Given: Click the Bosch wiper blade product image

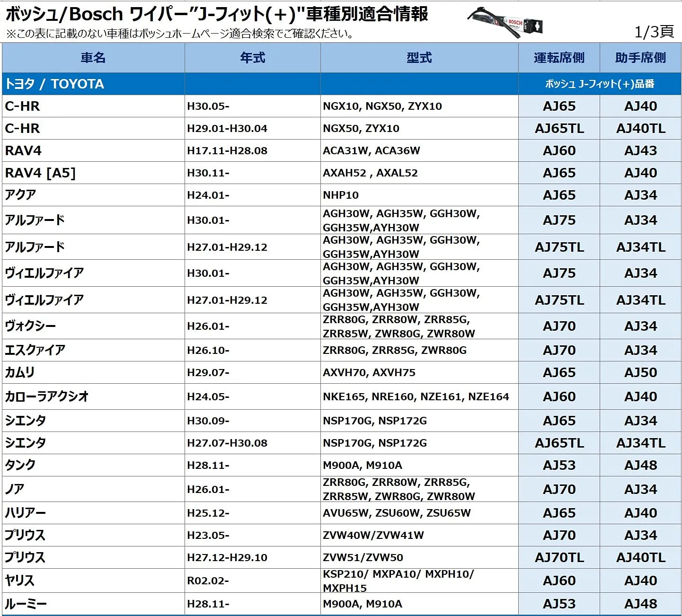Looking at the screenshot, I should point(505,22).
